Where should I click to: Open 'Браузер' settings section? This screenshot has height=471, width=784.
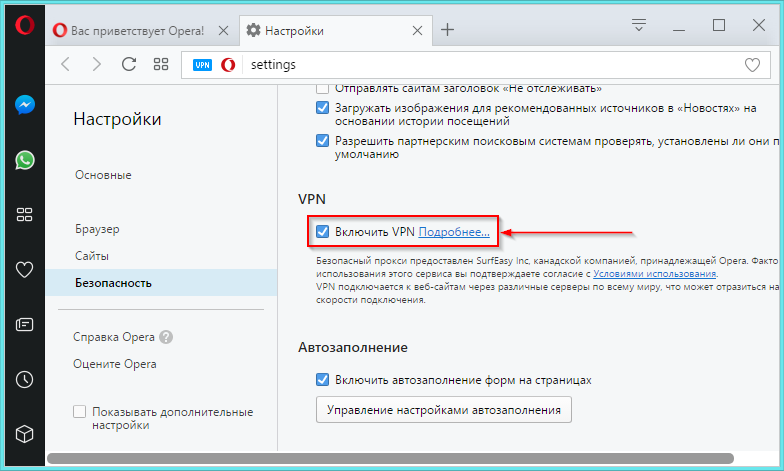[x=97, y=229]
